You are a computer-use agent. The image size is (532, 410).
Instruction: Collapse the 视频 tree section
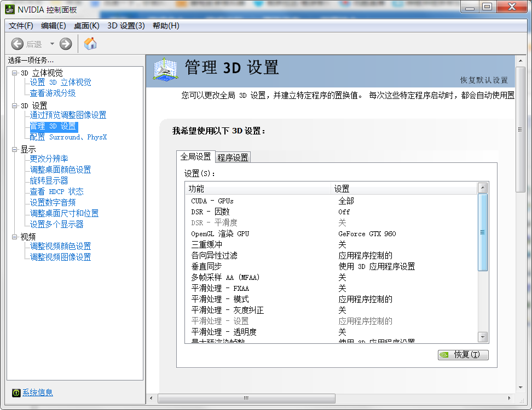tap(15, 237)
